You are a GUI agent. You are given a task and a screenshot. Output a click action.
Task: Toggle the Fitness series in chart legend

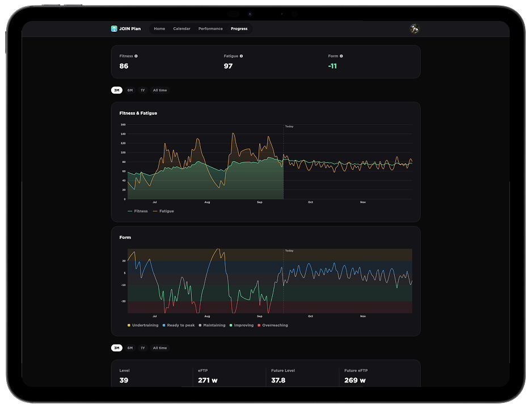point(138,211)
